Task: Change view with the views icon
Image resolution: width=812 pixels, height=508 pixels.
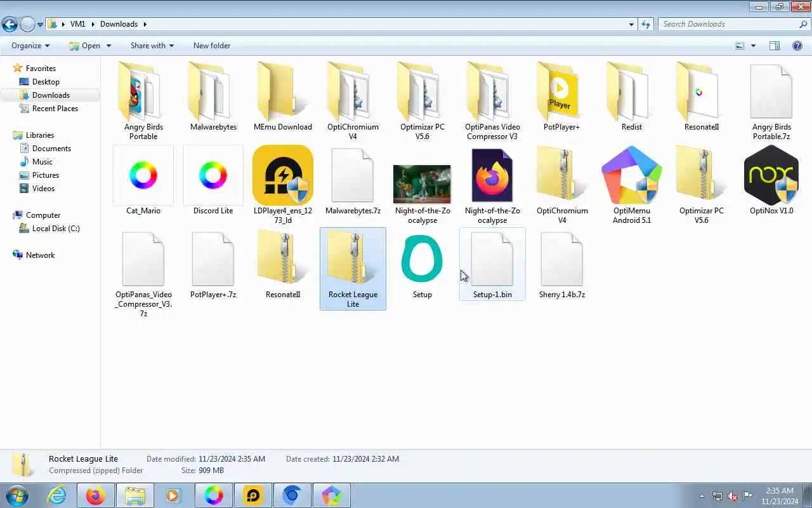Action: tap(740, 46)
